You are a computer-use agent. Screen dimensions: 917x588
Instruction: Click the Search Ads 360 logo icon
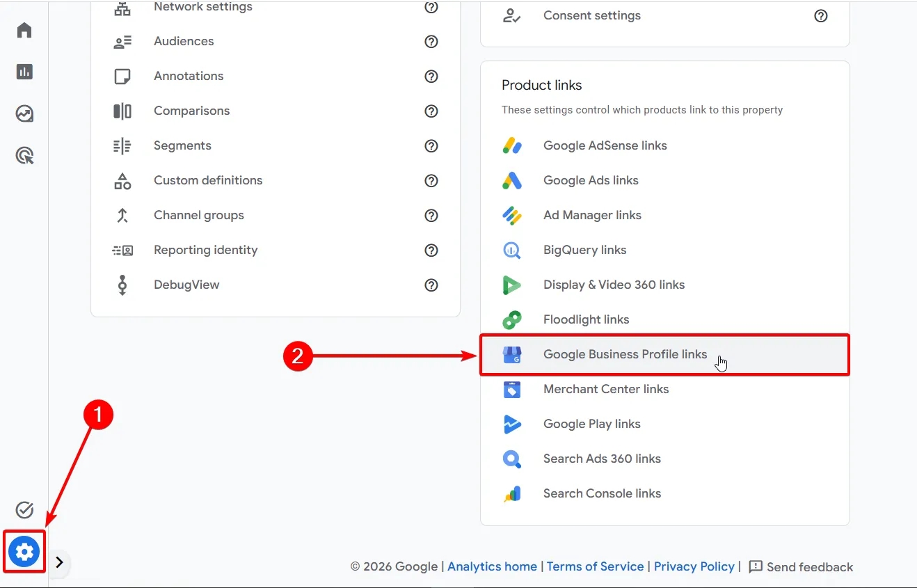(x=512, y=459)
